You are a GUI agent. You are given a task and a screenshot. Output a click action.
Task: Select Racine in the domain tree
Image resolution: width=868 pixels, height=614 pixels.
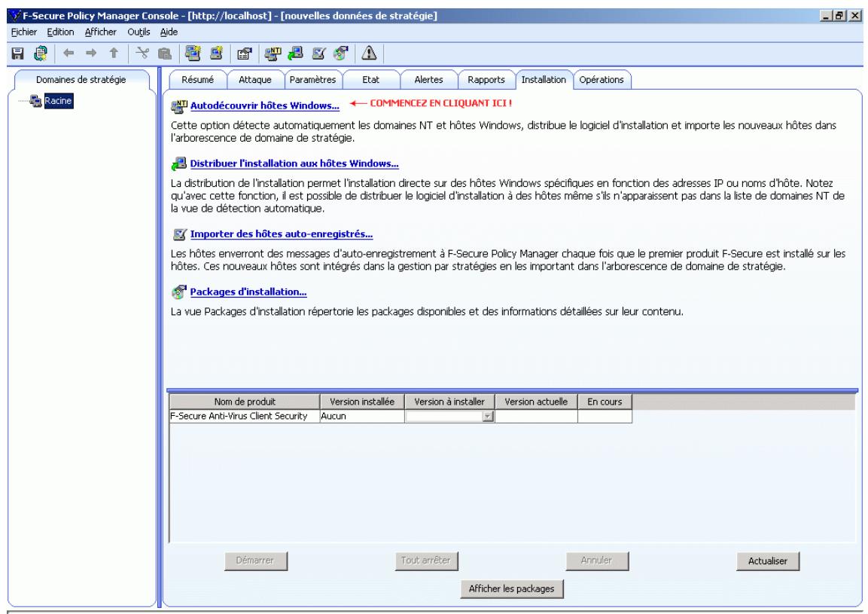click(x=58, y=101)
